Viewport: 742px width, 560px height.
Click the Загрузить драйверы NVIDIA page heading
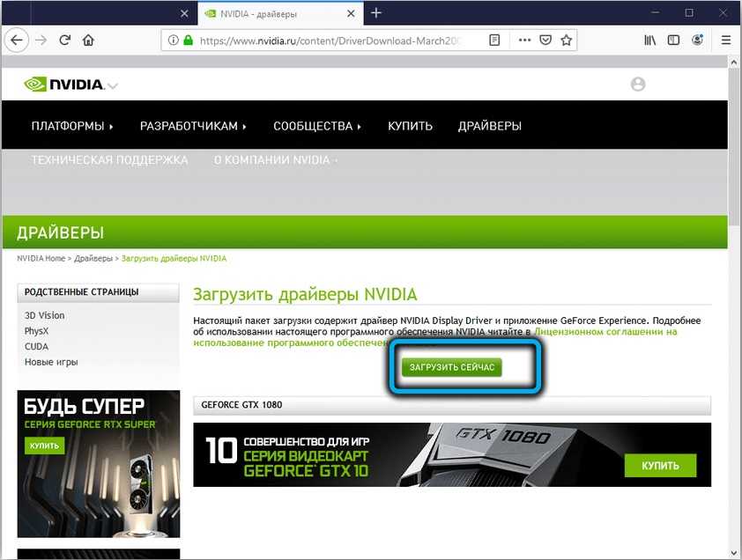tap(305, 294)
